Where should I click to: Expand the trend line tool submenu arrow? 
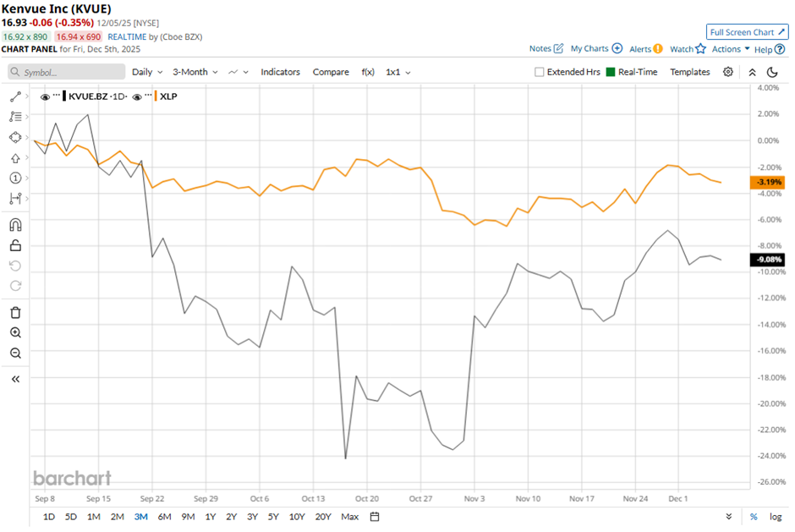(x=27, y=96)
